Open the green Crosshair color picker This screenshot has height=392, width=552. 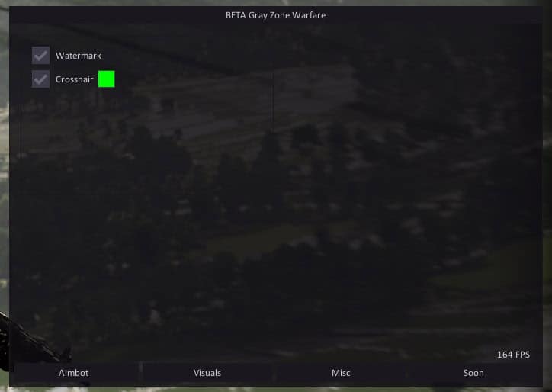tap(106, 79)
